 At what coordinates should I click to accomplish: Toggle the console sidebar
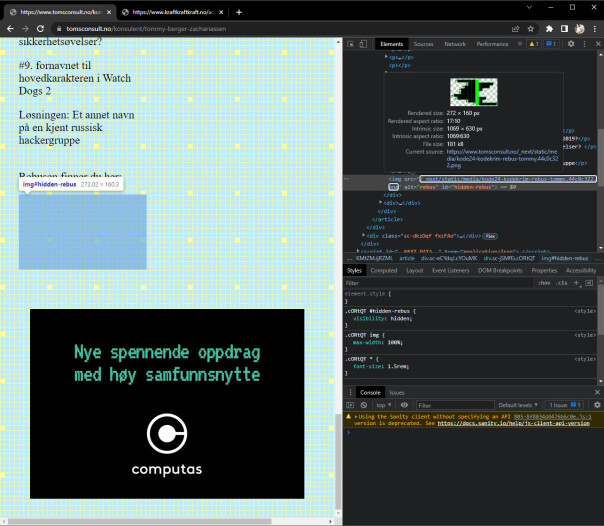click(x=350, y=405)
